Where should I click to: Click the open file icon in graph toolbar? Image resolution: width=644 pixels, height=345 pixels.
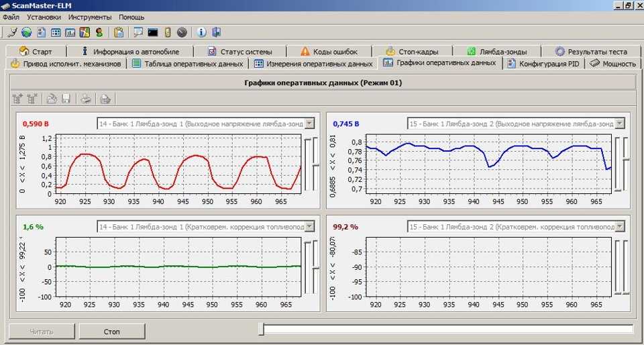pyautogui.click(x=52, y=99)
